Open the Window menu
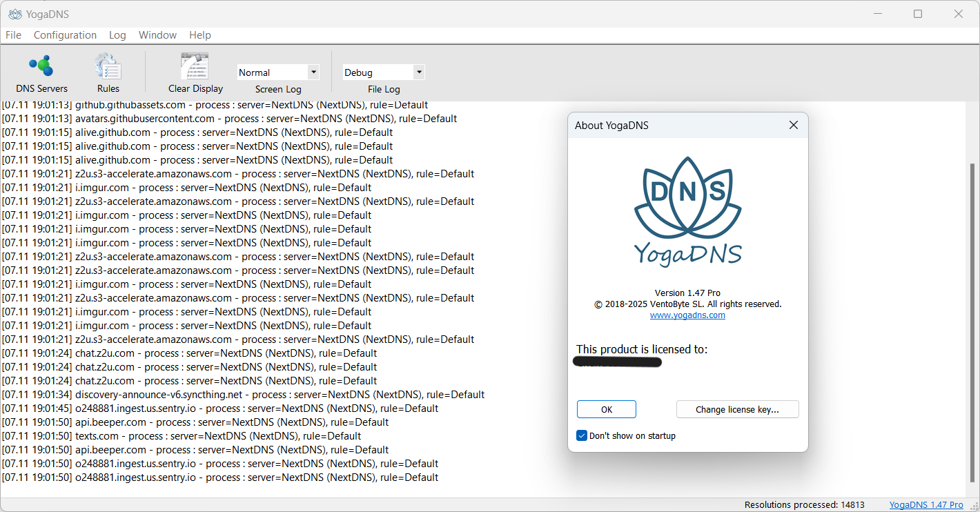980x512 pixels. [x=157, y=35]
